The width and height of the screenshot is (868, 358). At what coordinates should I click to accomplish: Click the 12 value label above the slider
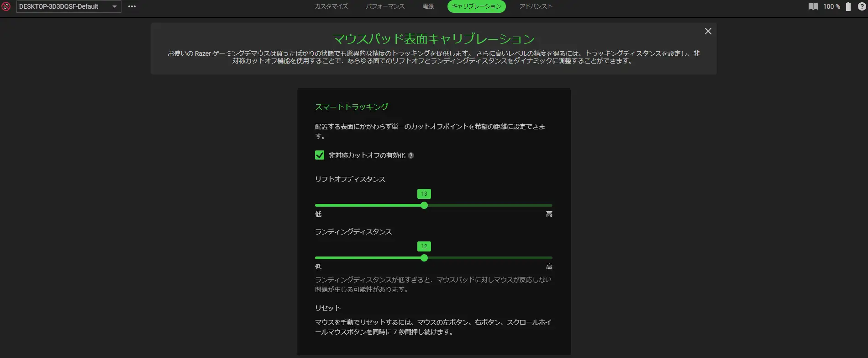pos(424,246)
